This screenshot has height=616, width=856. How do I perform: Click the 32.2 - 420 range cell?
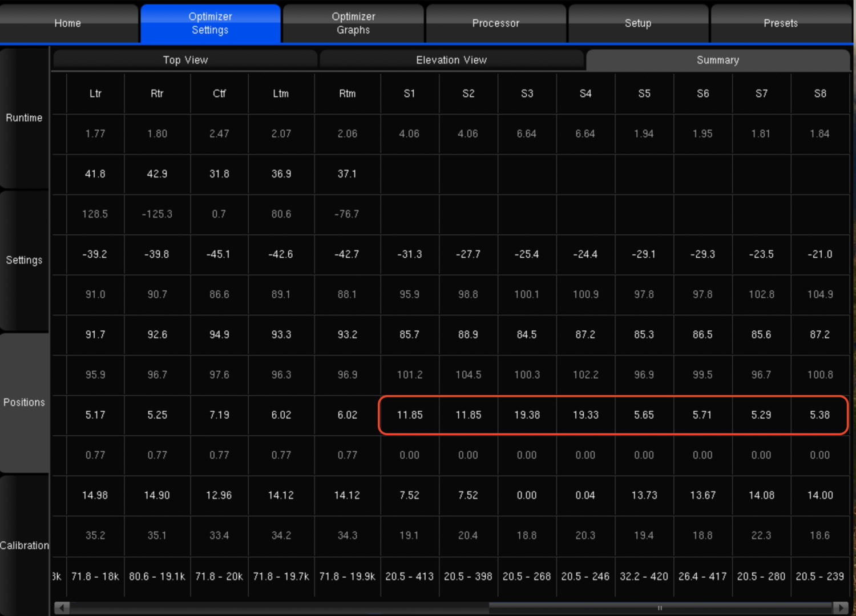pyautogui.click(x=644, y=577)
